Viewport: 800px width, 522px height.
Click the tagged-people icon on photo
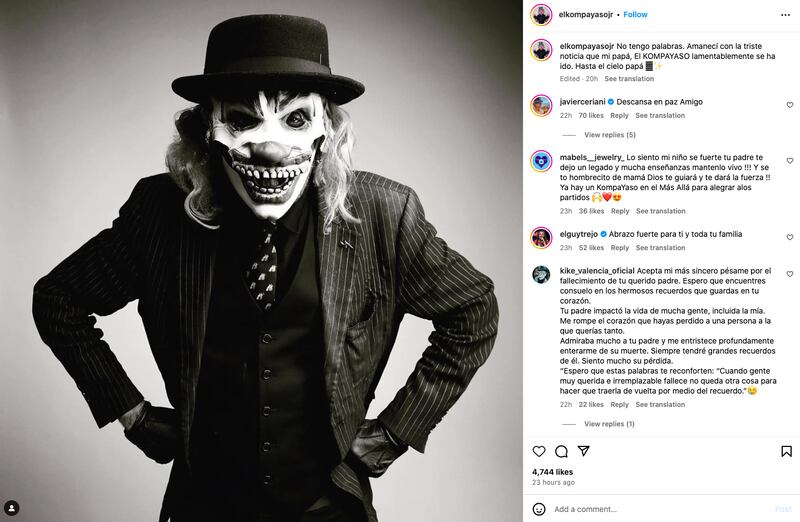(x=12, y=508)
